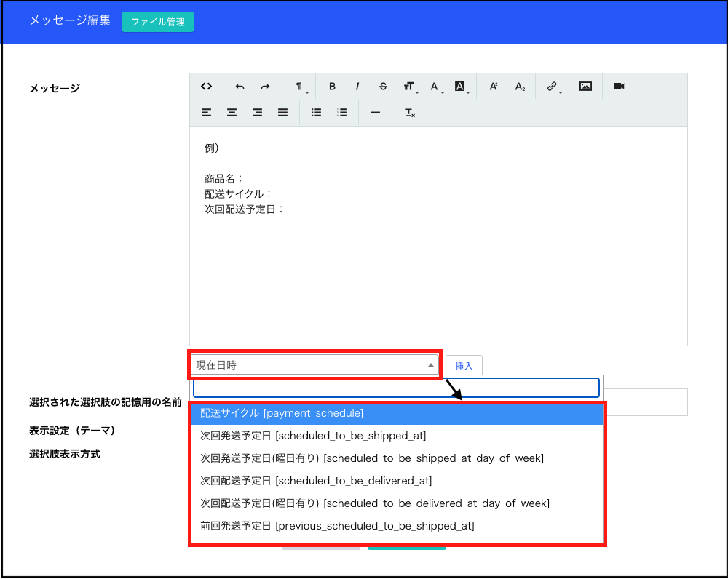Insert a video into the message
Viewport: 728px width, 579px height.
(619, 87)
